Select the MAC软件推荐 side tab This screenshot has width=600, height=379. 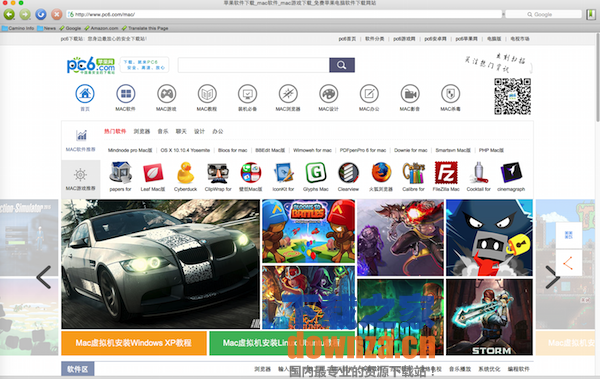81,140
